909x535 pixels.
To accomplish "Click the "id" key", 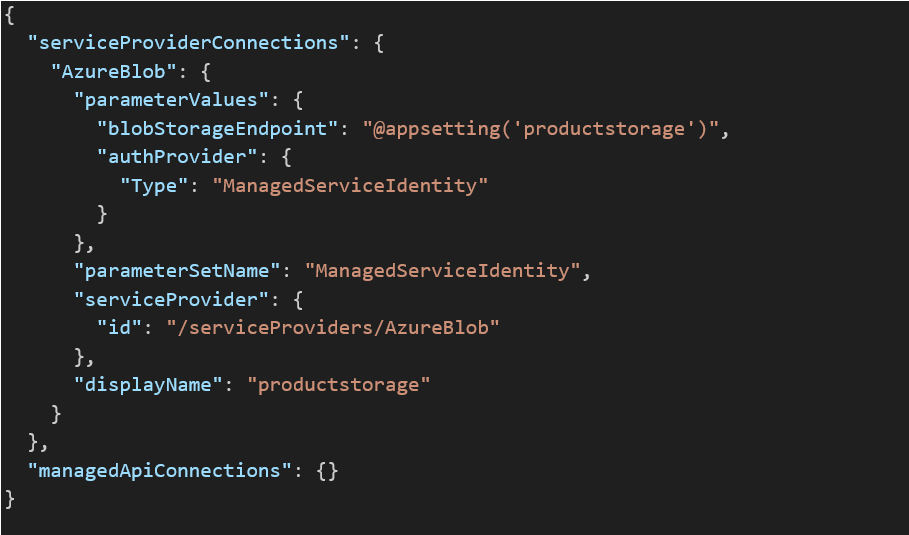I will (x=118, y=327).
